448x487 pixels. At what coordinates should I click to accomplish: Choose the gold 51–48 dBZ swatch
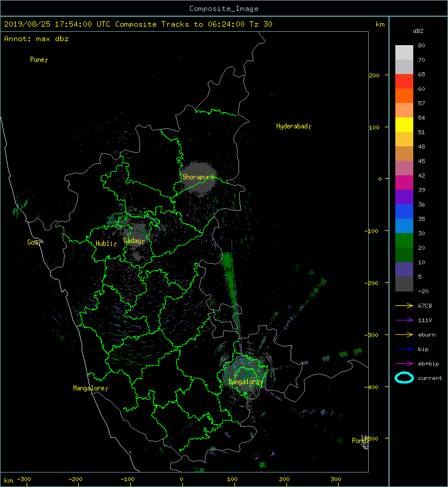404,139
